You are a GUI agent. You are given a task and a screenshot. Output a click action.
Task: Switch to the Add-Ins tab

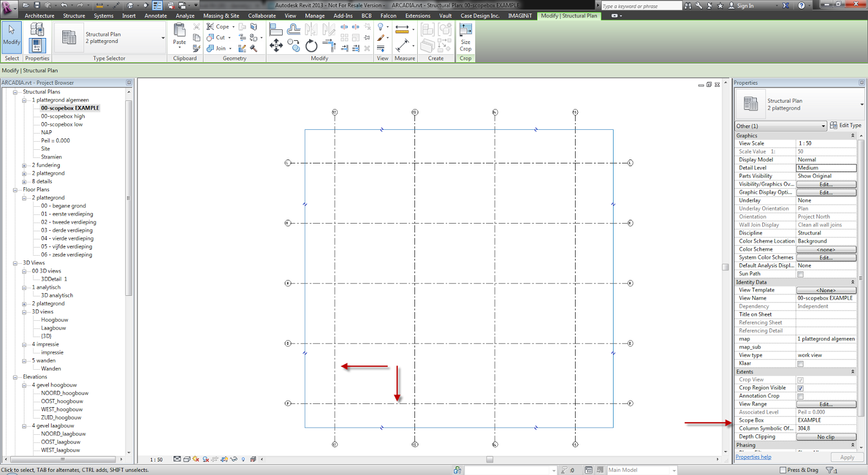click(x=343, y=16)
